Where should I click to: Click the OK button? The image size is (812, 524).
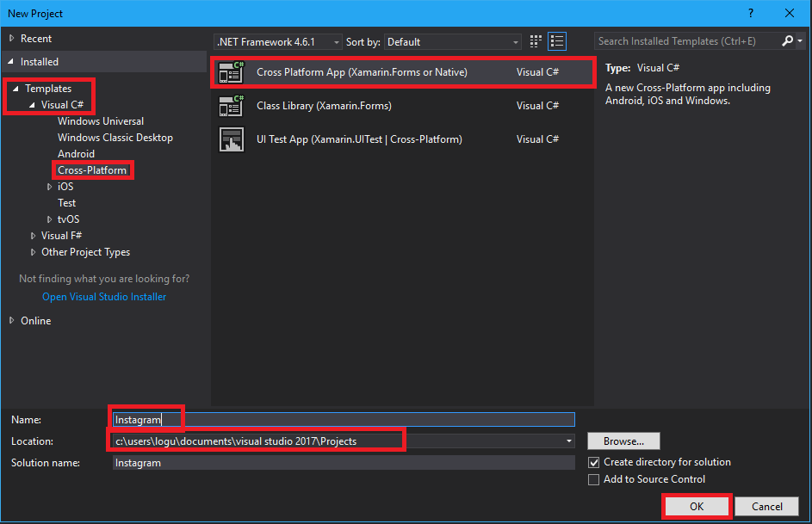(697, 507)
